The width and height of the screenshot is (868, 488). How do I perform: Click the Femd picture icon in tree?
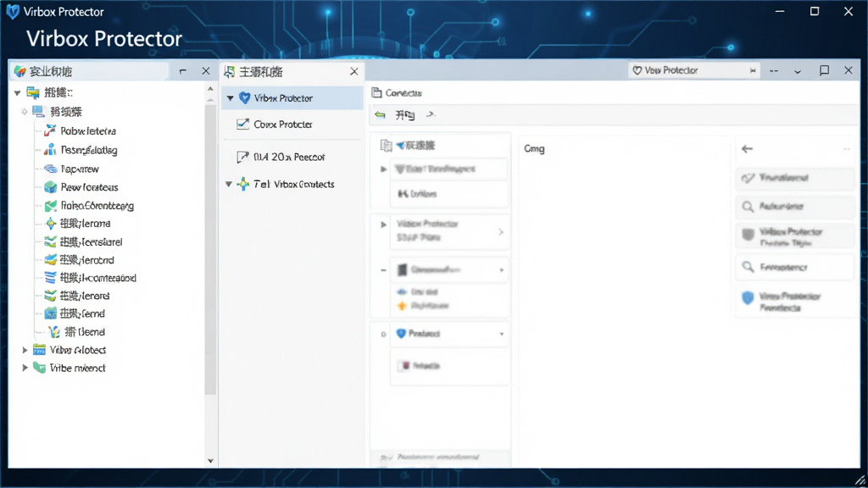(x=50, y=313)
